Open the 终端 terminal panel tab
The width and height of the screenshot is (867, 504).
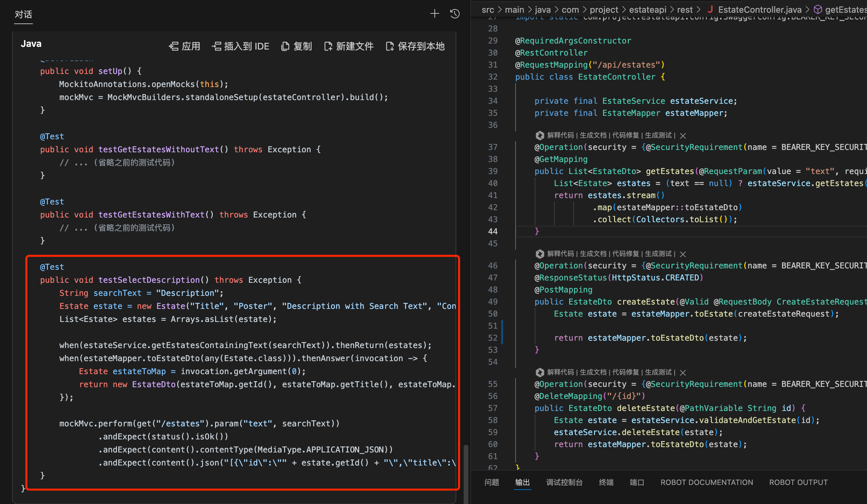click(x=606, y=482)
